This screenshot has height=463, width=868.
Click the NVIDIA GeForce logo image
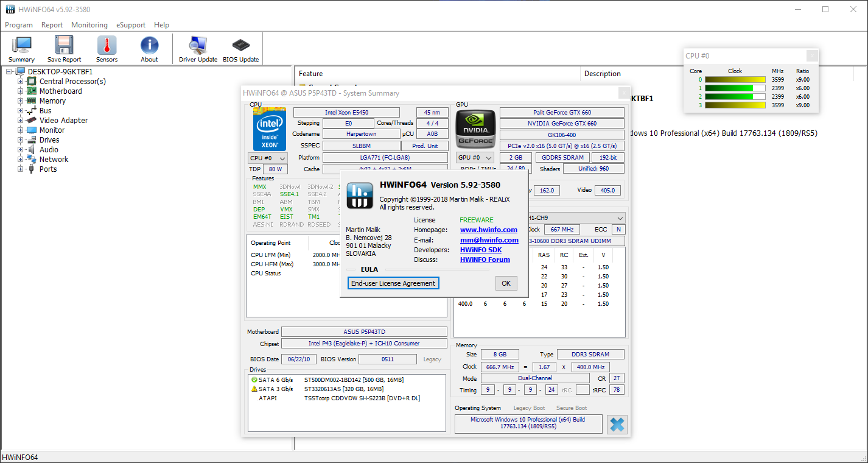point(475,129)
